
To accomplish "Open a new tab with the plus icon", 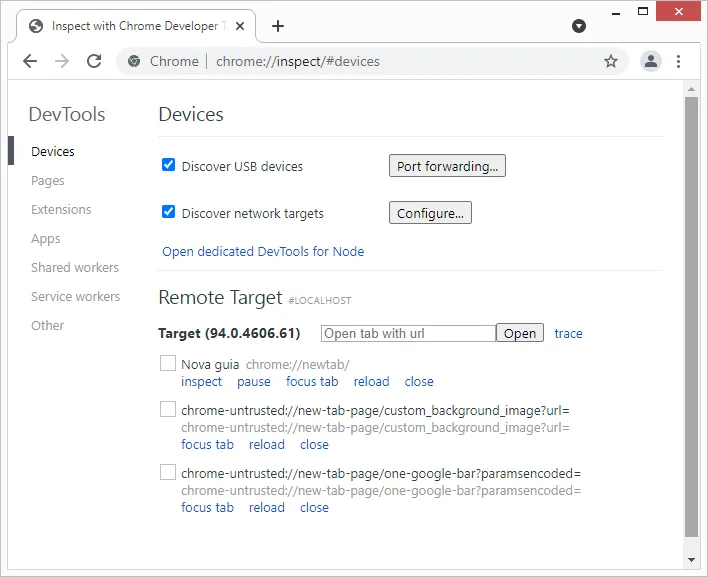I will pyautogui.click(x=278, y=26).
